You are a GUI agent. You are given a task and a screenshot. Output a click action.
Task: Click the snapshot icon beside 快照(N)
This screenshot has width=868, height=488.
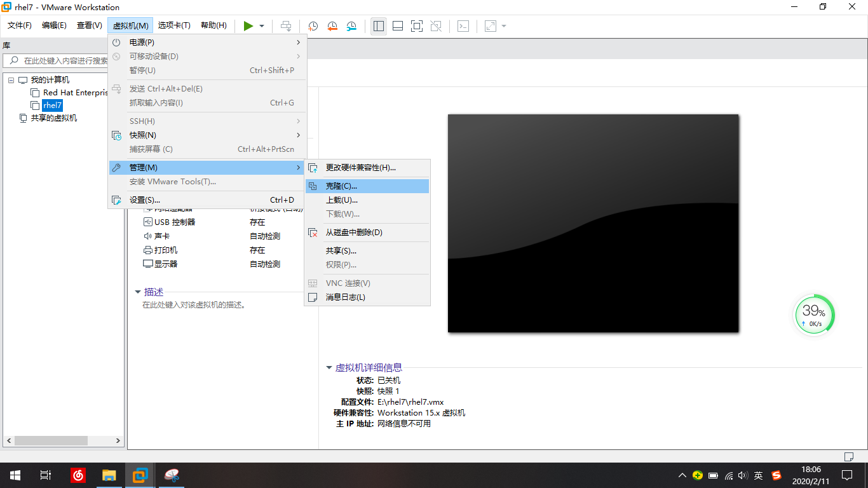tap(116, 135)
